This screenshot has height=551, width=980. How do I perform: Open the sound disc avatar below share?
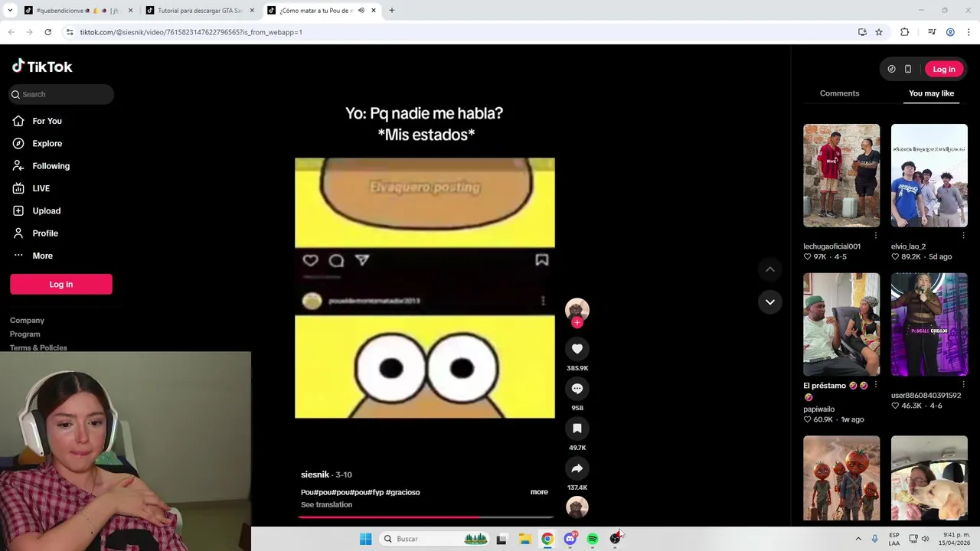click(577, 507)
